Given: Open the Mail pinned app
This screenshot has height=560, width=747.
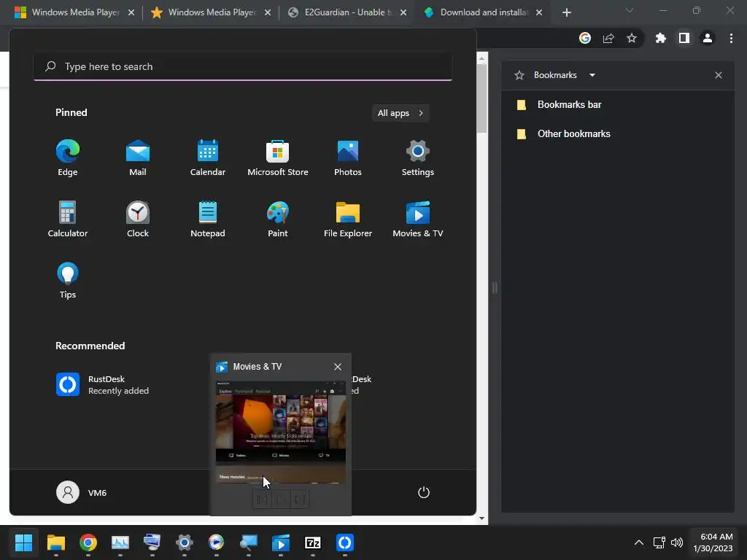Looking at the screenshot, I should pyautogui.click(x=138, y=158).
